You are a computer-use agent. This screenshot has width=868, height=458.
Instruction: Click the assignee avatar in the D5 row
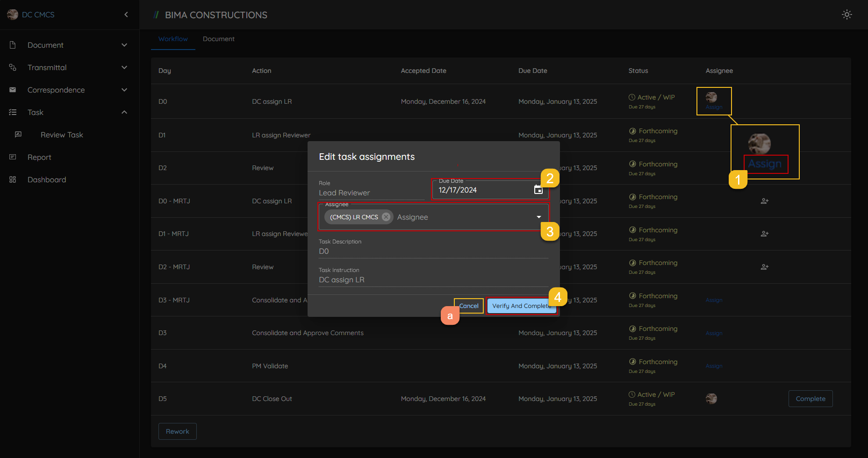(x=711, y=399)
